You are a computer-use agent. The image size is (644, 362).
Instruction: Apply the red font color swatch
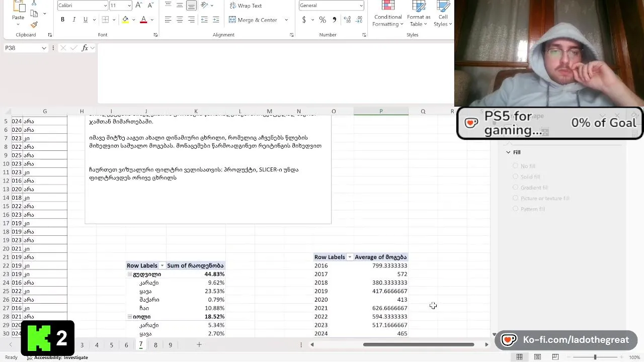(143, 20)
